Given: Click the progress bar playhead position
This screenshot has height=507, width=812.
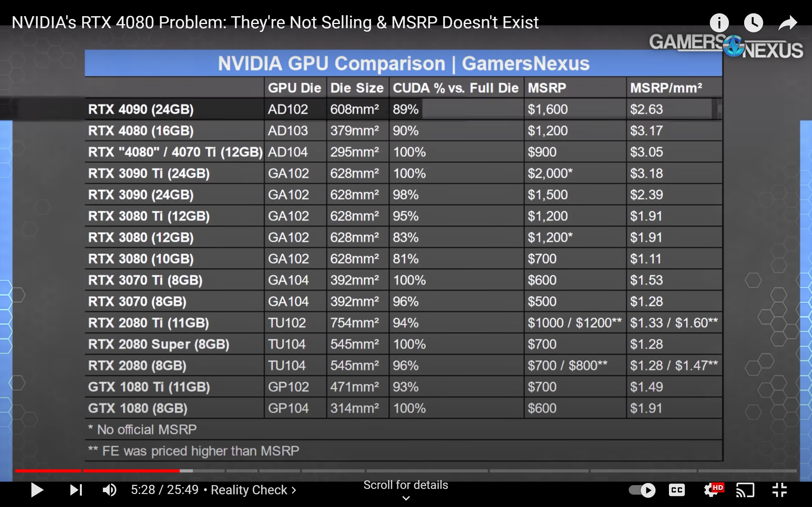Looking at the screenshot, I should coord(180,471).
